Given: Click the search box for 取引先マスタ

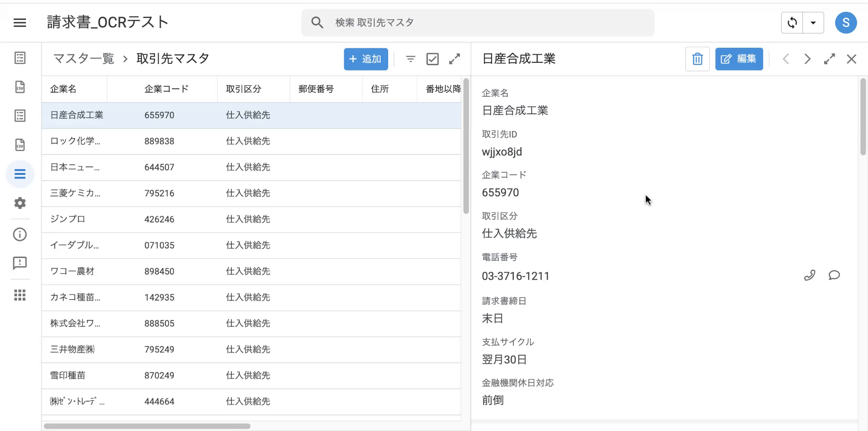Looking at the screenshot, I should coord(477,23).
